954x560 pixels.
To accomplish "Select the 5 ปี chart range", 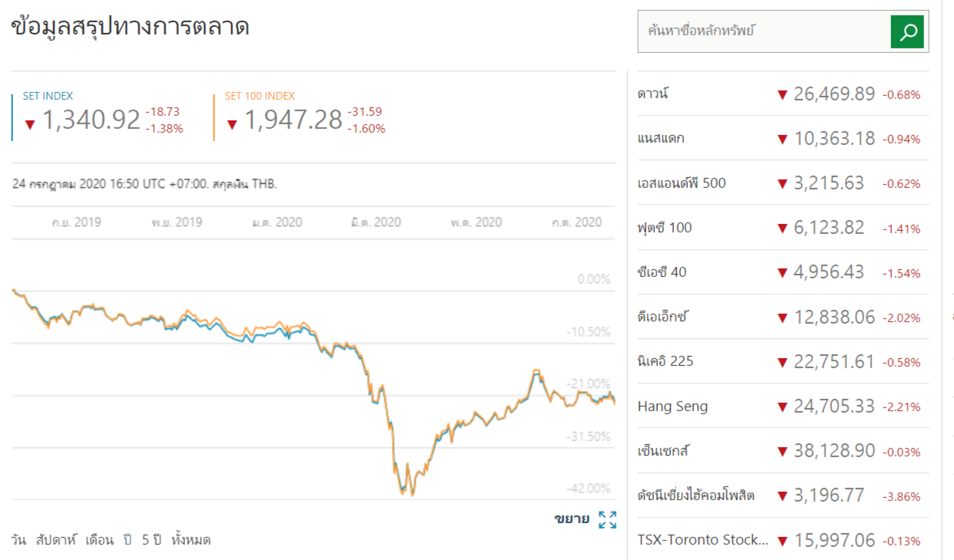I will click(151, 540).
